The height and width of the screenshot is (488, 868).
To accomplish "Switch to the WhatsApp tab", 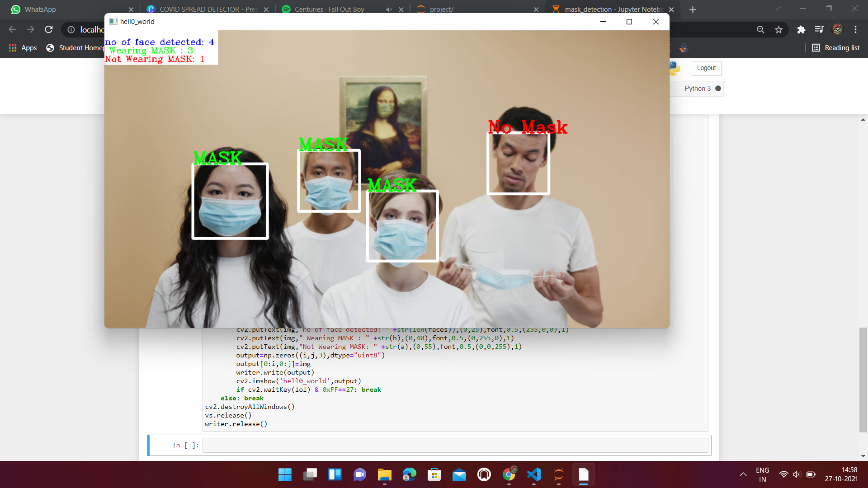I will [68, 9].
